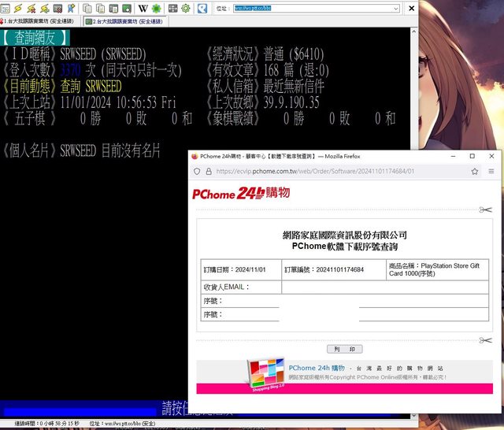The height and width of the screenshot is (430, 504).
Task: Bookmark this page with the star icon
Action: point(475,171)
